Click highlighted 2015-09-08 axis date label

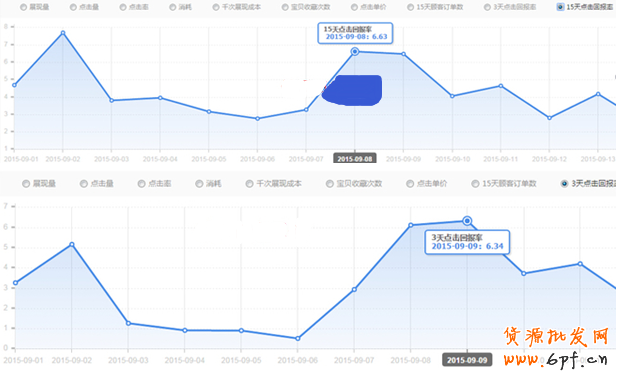pos(355,159)
